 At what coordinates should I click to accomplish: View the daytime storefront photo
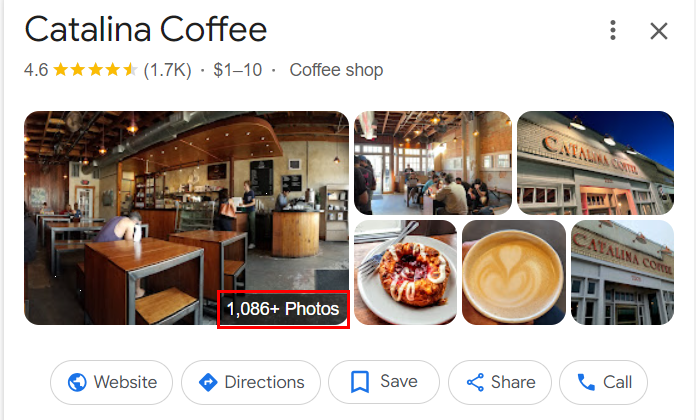click(622, 272)
